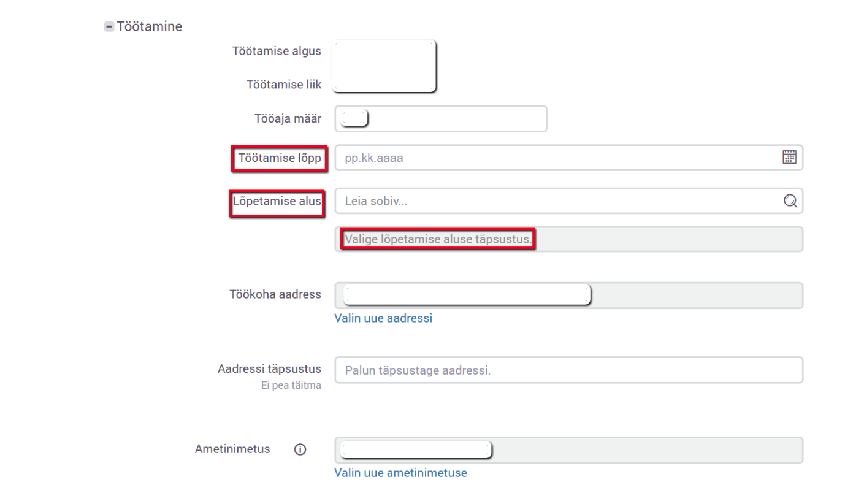
Task: Select the Töötamise algus label
Action: tap(277, 51)
